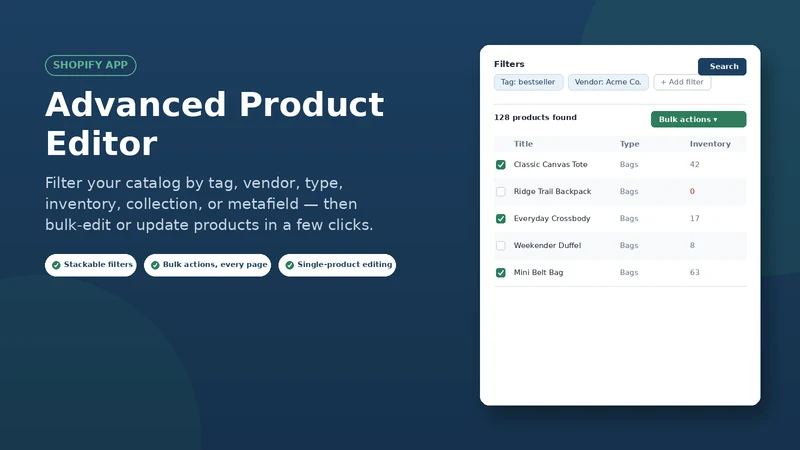Click the Filters heading
Screen dimensions: 800x450
tap(509, 64)
